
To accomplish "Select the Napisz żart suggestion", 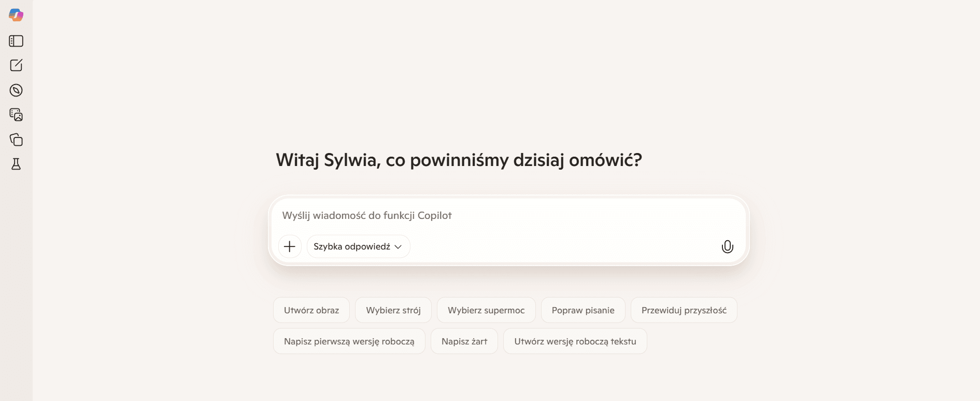I will tap(464, 341).
